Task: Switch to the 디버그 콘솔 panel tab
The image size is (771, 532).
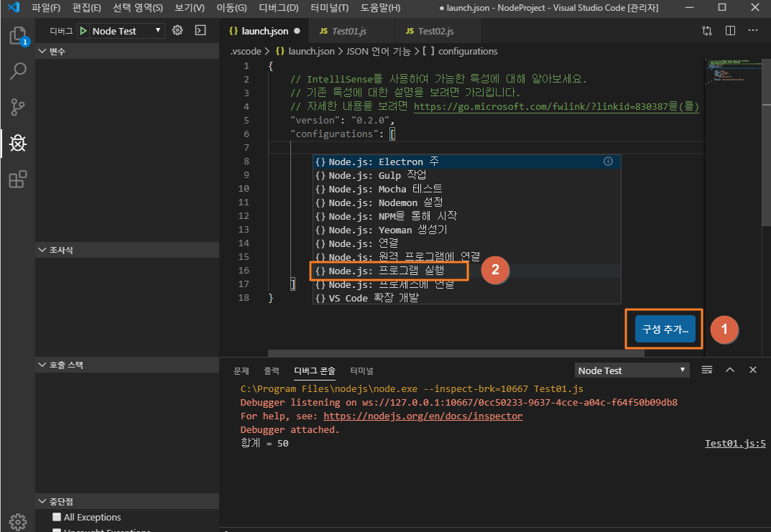Action: [315, 371]
